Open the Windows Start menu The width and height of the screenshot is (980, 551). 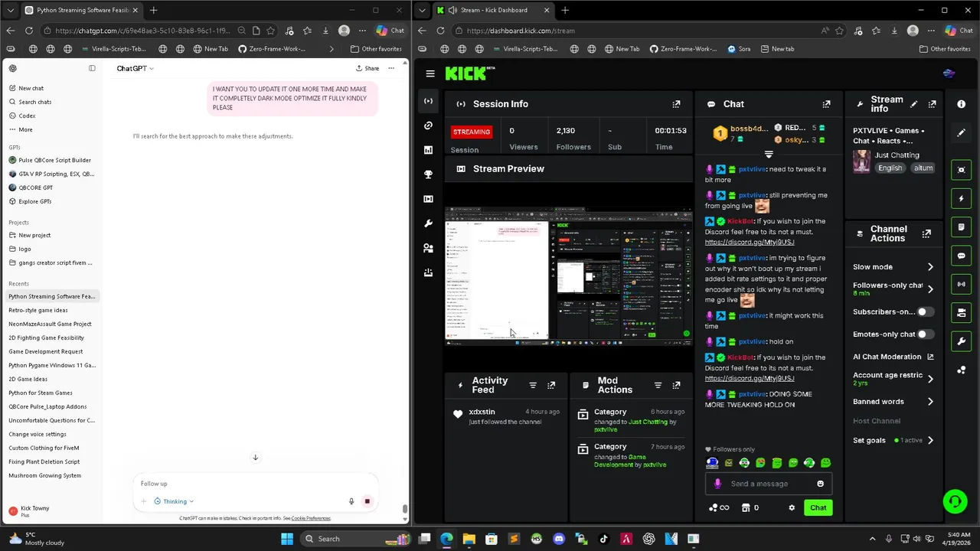point(286,539)
